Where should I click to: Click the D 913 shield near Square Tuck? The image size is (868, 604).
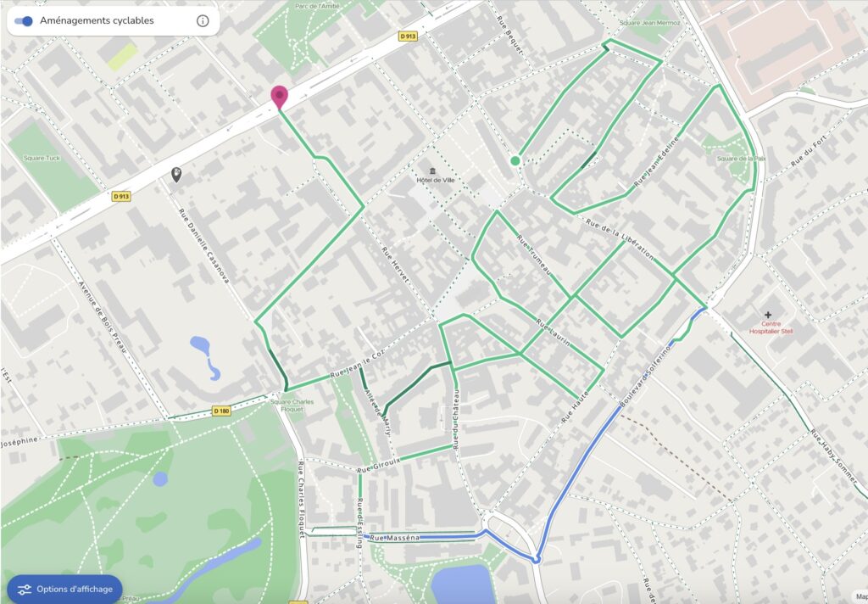tap(121, 196)
